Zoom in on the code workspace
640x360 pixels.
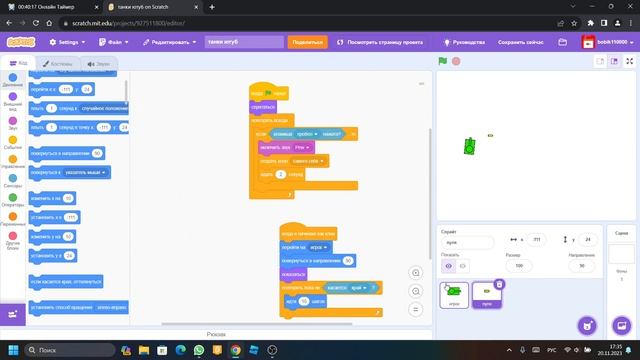coord(416,273)
